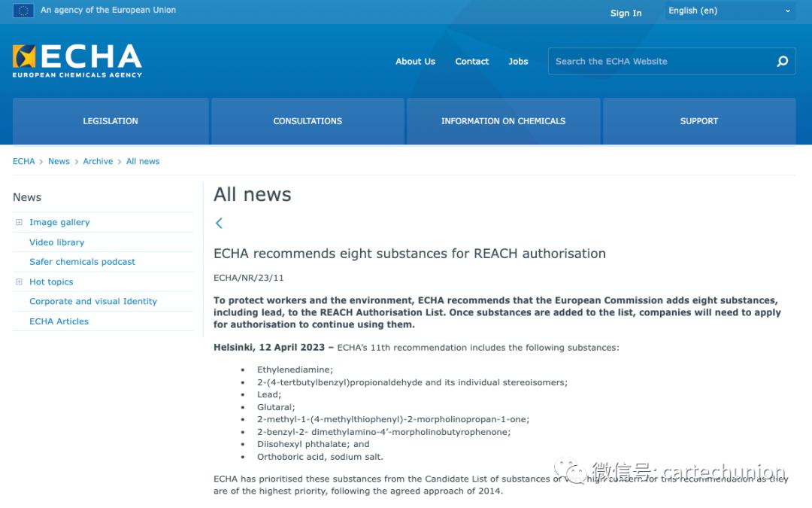Screen dimensions: 812x508
Task: Expand the Image gallery section
Action: (x=18, y=222)
